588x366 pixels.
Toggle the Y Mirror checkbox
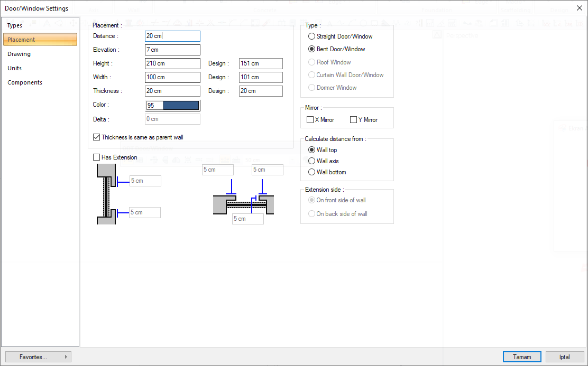pos(354,120)
